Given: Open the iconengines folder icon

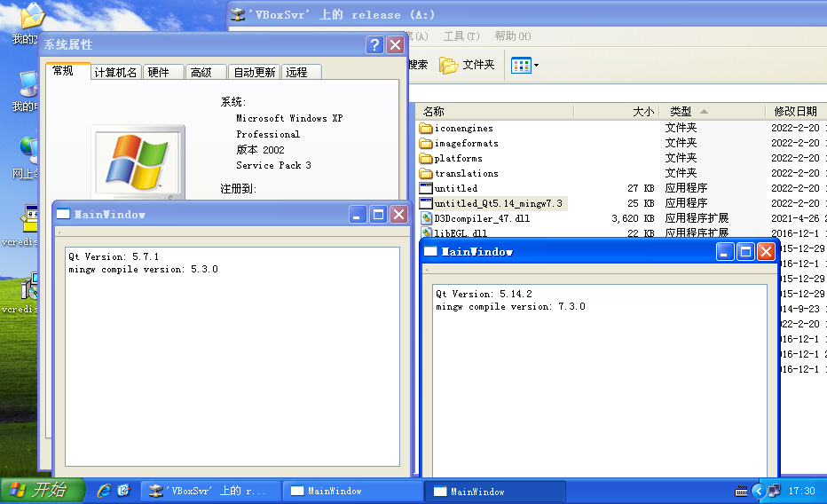Looking at the screenshot, I should (x=426, y=128).
